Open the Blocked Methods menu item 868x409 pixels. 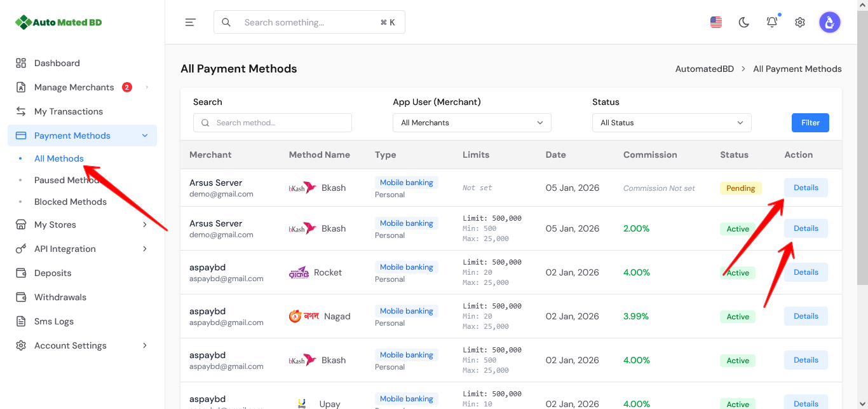[70, 202]
